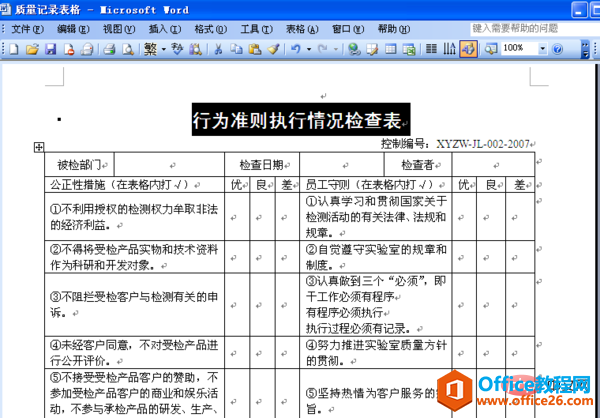Open the 格式(O) menu
Viewport: 600px width, 418px height.
pos(211,29)
